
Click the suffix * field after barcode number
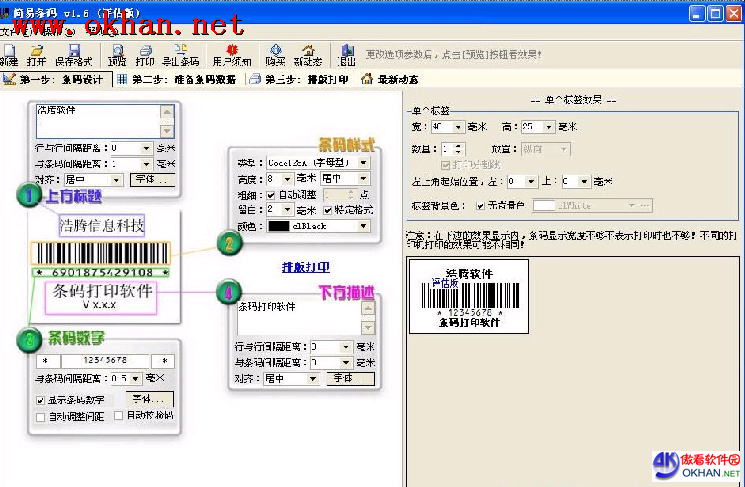(x=163, y=361)
